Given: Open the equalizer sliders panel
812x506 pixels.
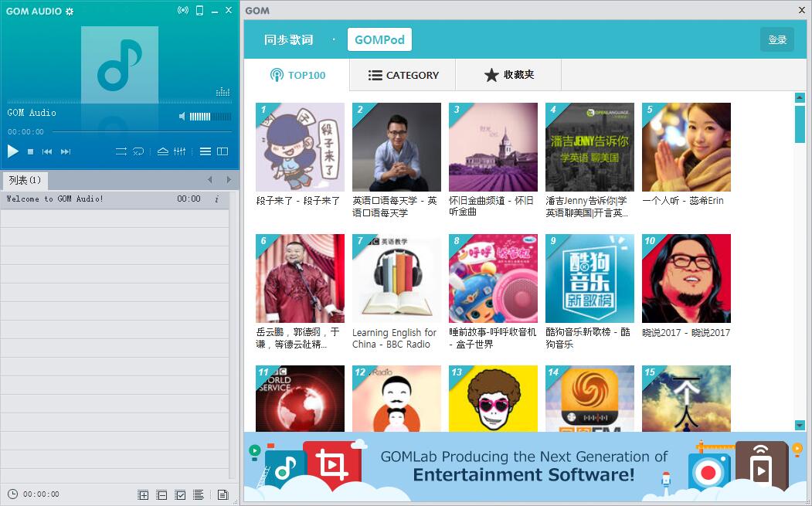Looking at the screenshot, I should 180,151.
